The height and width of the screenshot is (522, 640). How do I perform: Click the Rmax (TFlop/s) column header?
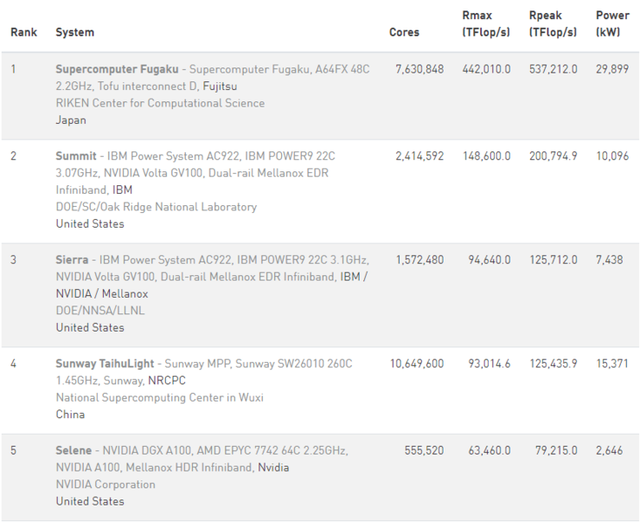tap(486, 24)
